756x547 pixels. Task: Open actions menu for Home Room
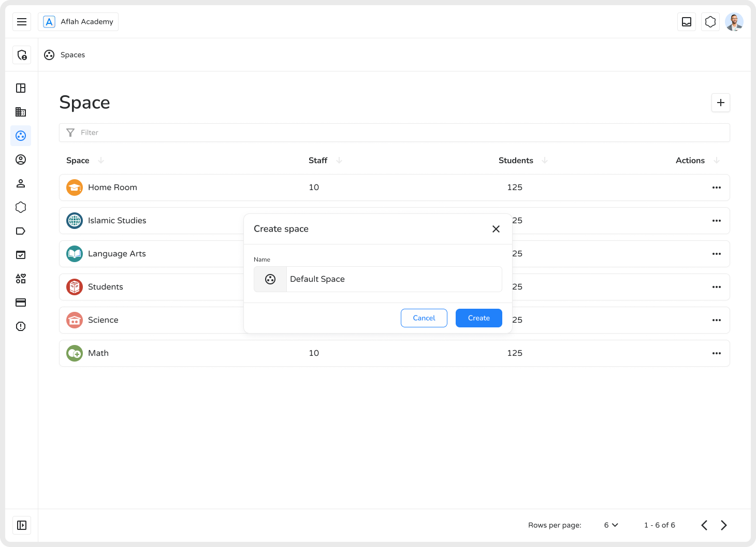(x=717, y=188)
